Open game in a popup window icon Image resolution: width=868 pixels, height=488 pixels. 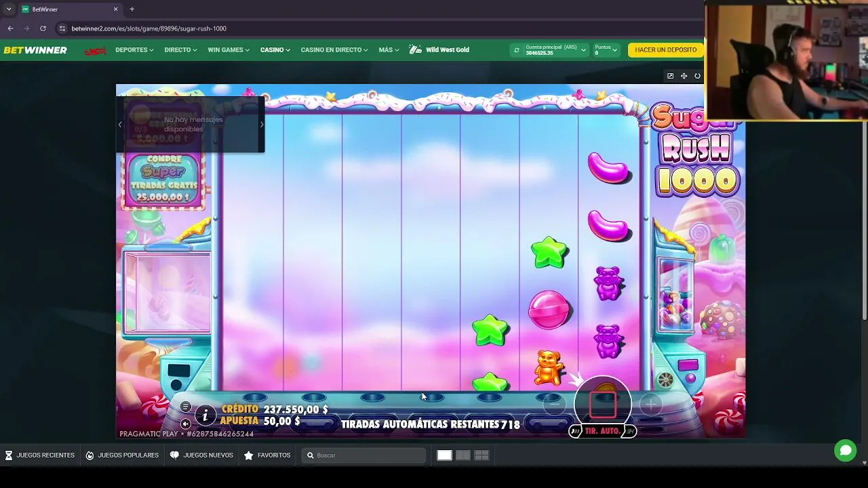tap(670, 76)
